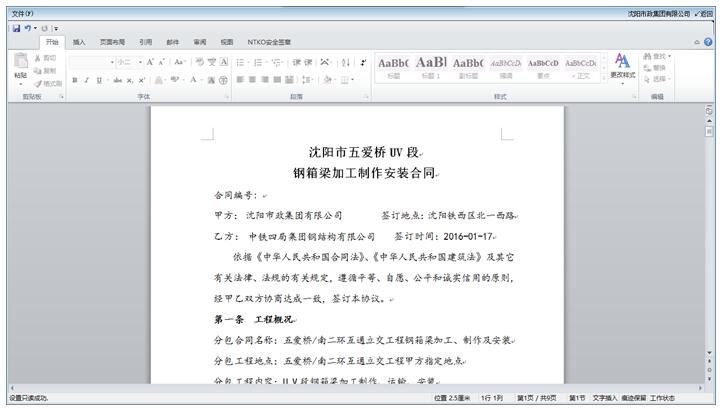Toggle Center paragraph alignment
The height and width of the screenshot is (413, 723).
point(252,80)
